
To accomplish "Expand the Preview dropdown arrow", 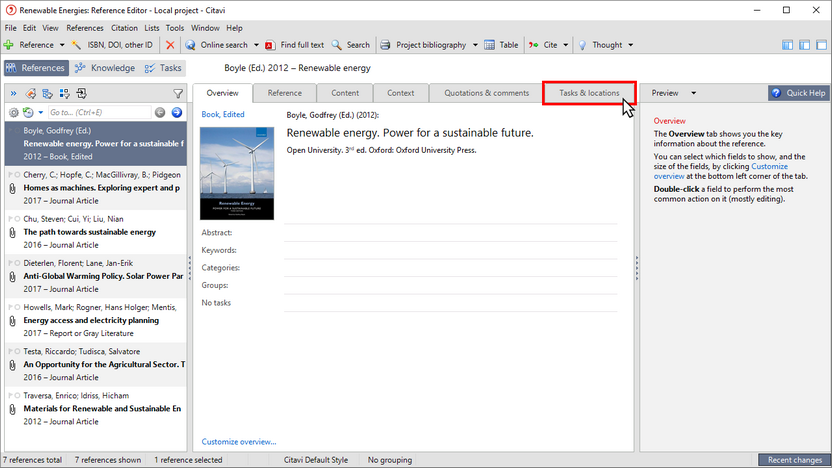I will pyautogui.click(x=694, y=93).
